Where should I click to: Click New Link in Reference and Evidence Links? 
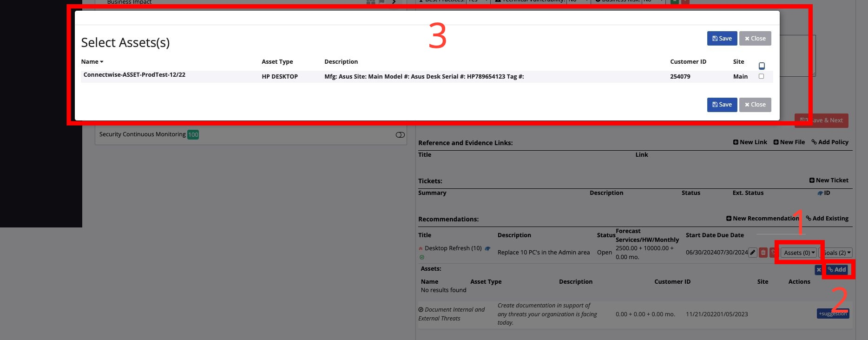click(750, 142)
